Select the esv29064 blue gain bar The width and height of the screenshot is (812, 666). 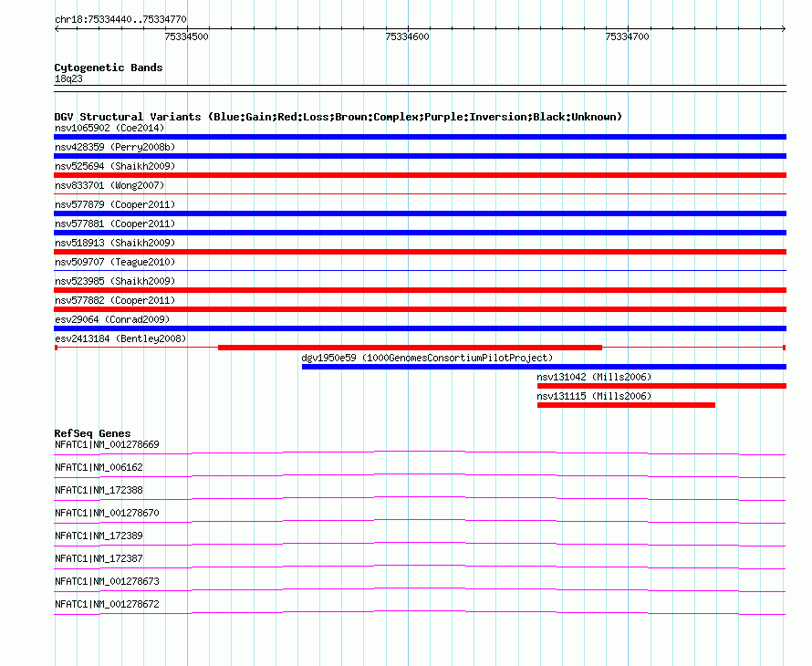pyautogui.click(x=420, y=328)
